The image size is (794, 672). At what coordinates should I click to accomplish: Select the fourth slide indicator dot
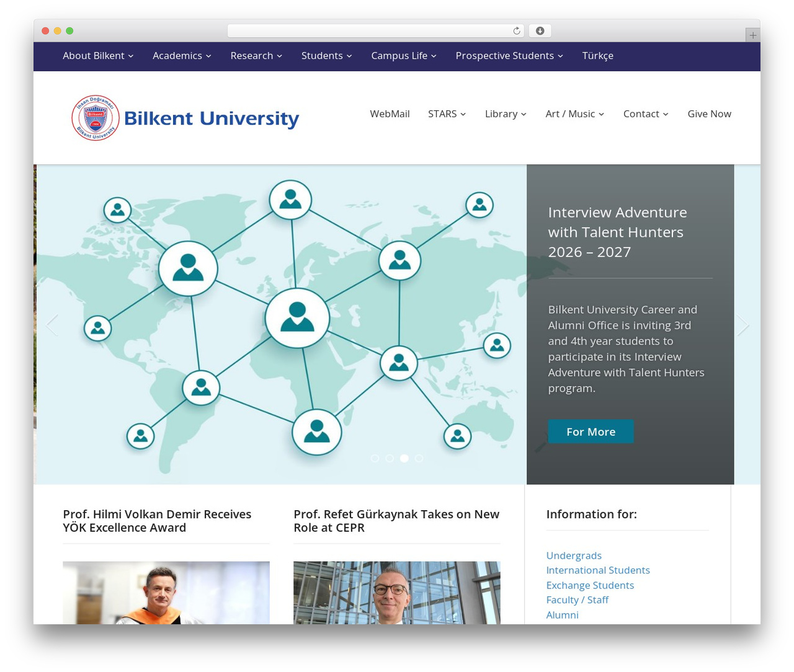tap(419, 458)
